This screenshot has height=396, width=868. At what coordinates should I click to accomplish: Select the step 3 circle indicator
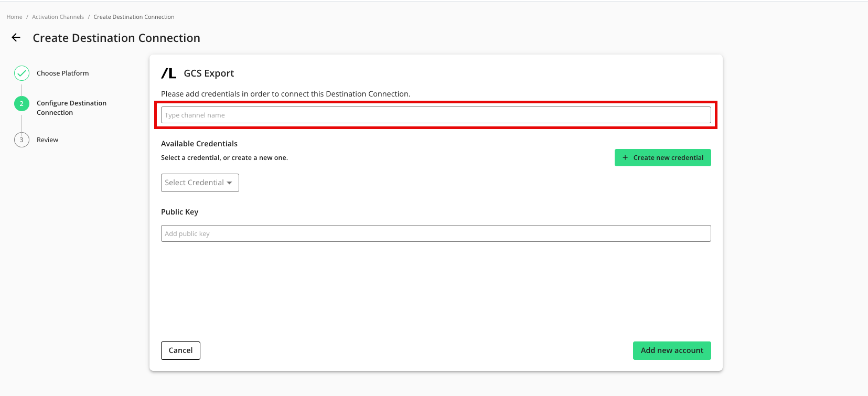coord(22,140)
